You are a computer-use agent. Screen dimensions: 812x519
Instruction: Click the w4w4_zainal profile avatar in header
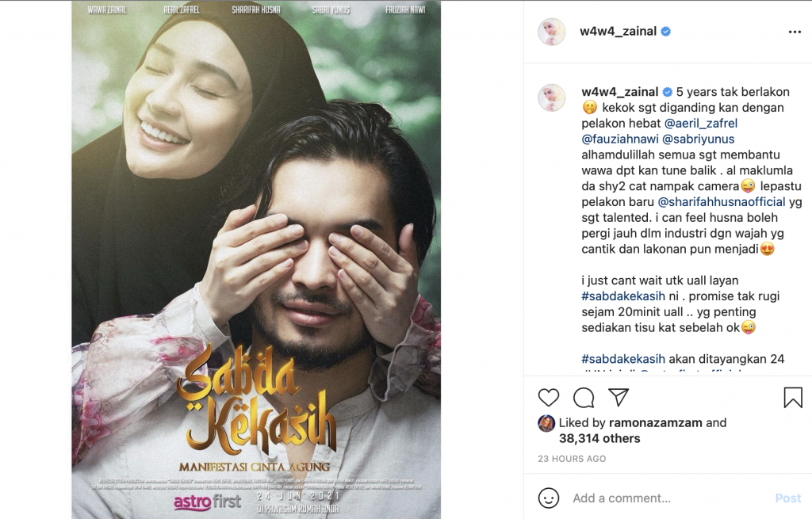(552, 32)
